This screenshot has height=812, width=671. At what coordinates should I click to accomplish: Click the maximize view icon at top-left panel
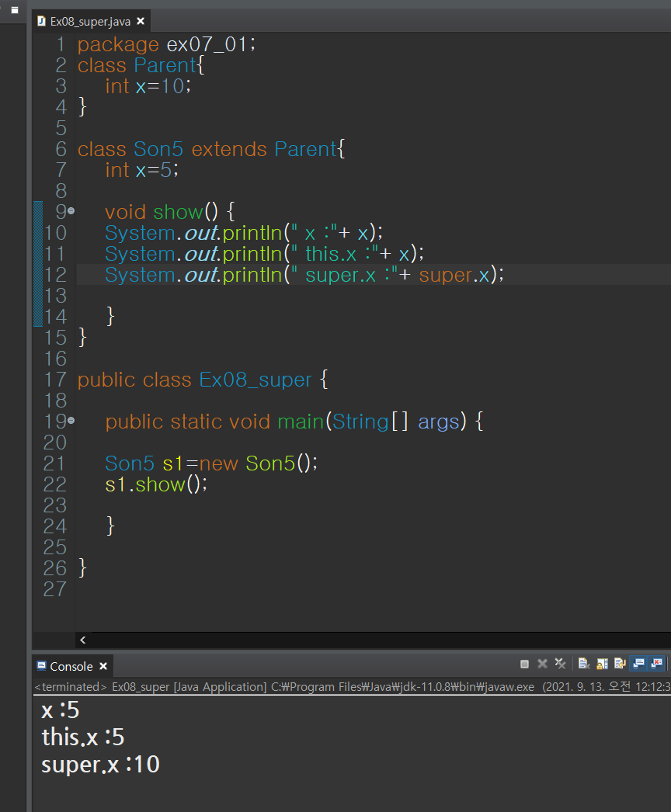15,10
